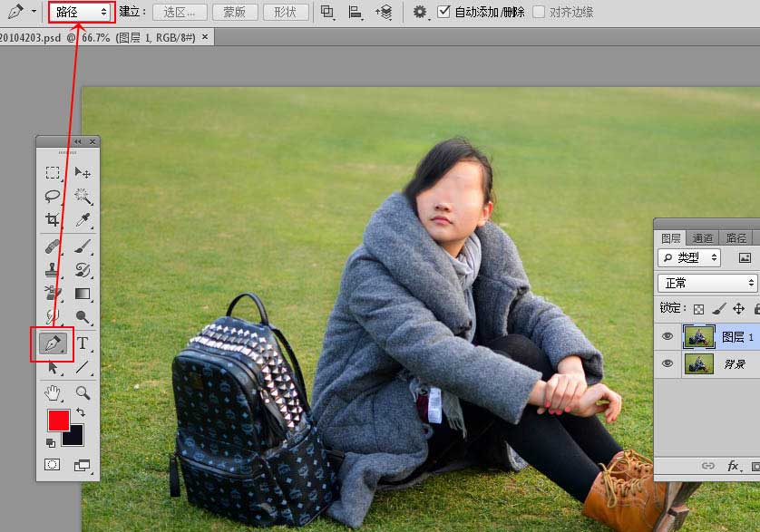Select the Clone Stamp tool
Image resolution: width=760 pixels, height=532 pixels.
pos(53,269)
